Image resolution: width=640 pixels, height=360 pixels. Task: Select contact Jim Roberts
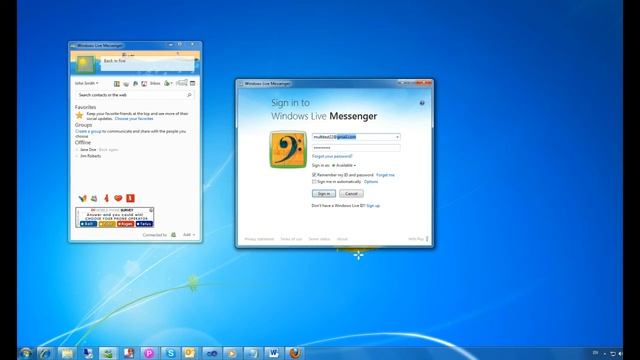click(x=90, y=156)
